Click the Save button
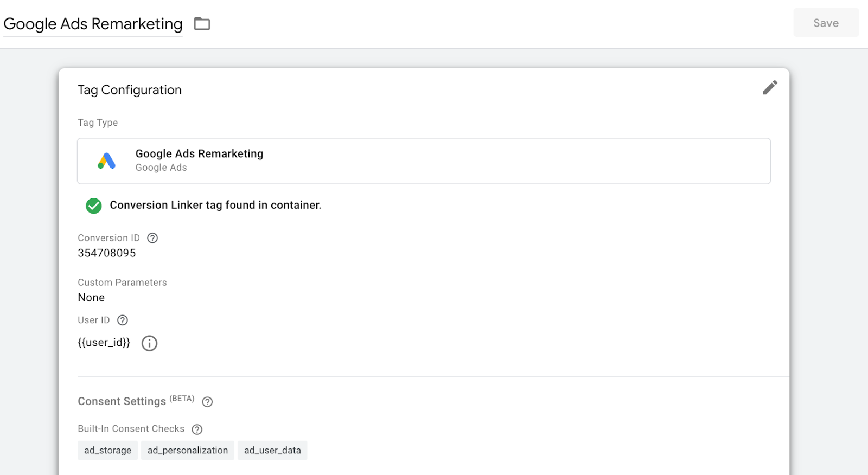Screen dimensions: 868x475 [x=826, y=23]
